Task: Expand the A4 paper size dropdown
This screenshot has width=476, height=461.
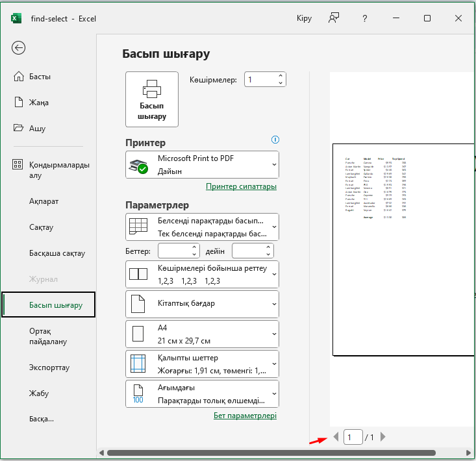Action: (202, 334)
